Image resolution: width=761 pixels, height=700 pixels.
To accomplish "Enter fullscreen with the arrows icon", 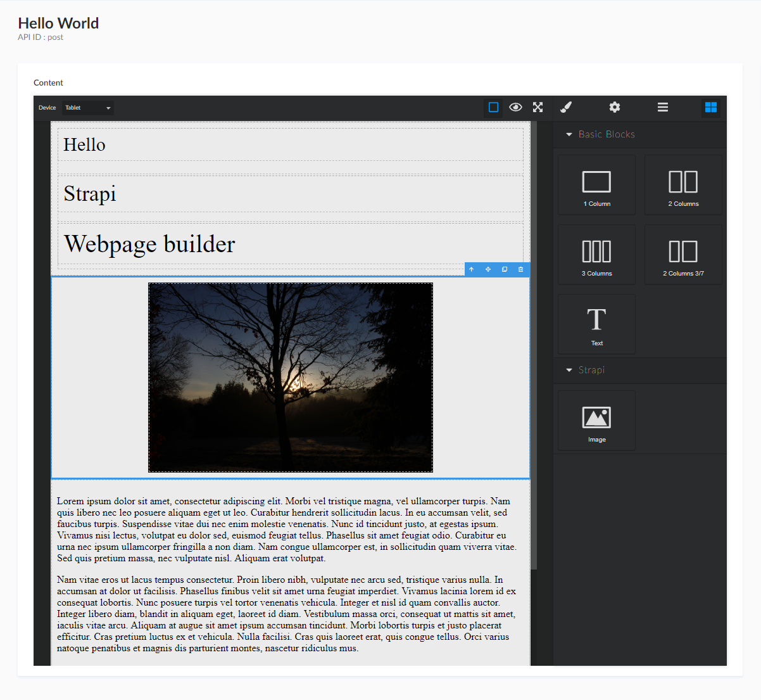I will (x=538, y=107).
